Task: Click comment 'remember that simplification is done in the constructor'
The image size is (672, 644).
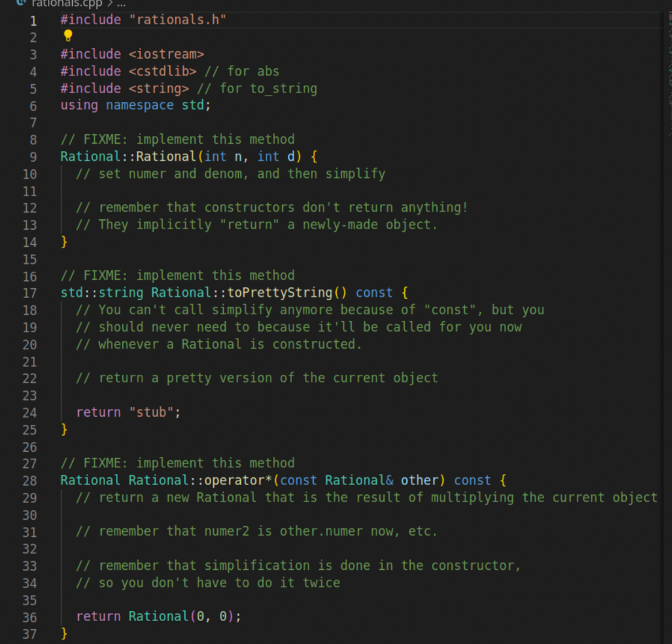Action: 299,565
